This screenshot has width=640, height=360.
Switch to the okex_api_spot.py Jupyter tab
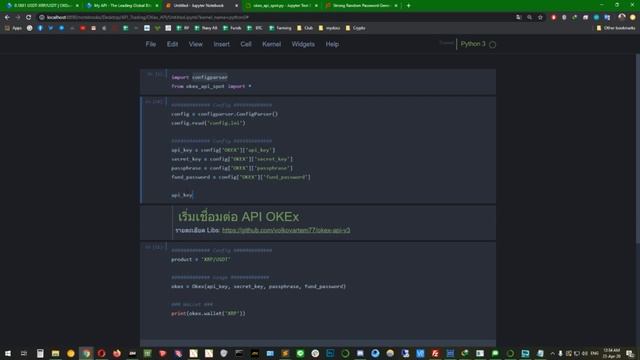pos(281,6)
